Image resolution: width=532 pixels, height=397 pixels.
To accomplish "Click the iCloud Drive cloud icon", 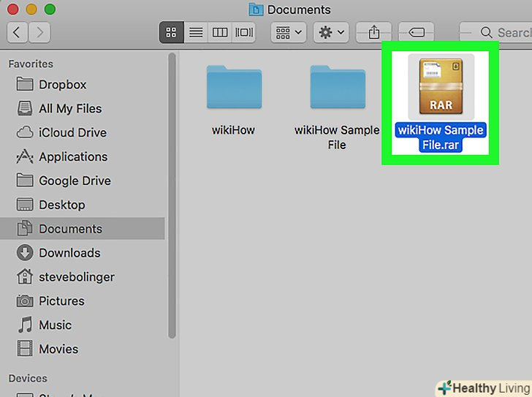I will click(x=25, y=132).
